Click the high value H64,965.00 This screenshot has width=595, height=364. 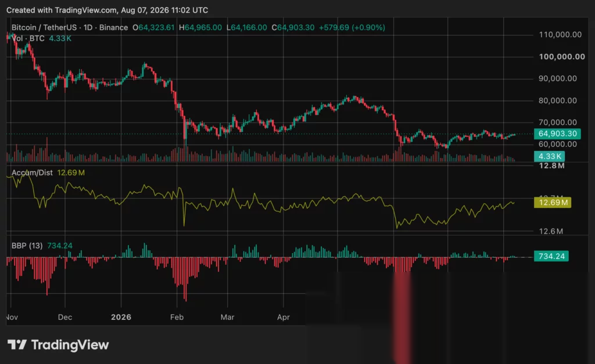pyautogui.click(x=200, y=28)
